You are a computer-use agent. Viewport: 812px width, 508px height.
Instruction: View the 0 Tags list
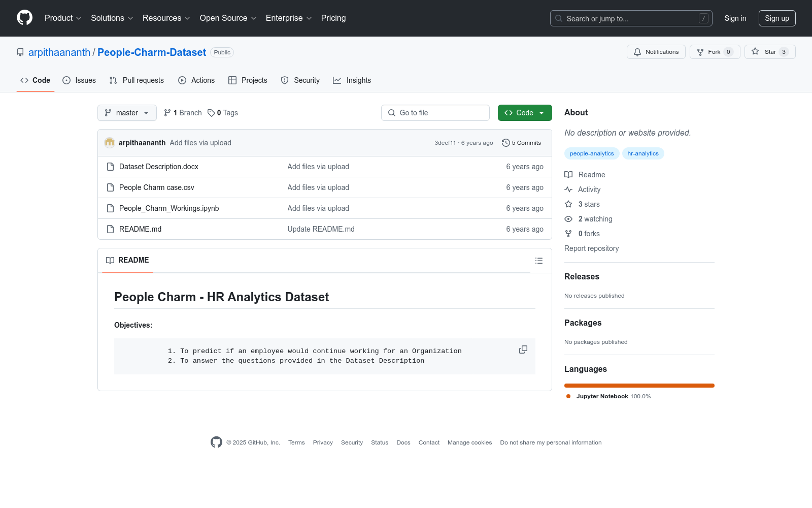(223, 113)
